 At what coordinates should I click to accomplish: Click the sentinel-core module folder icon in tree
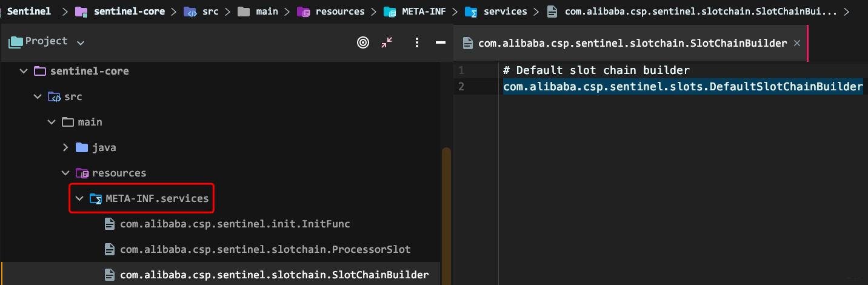click(x=40, y=71)
